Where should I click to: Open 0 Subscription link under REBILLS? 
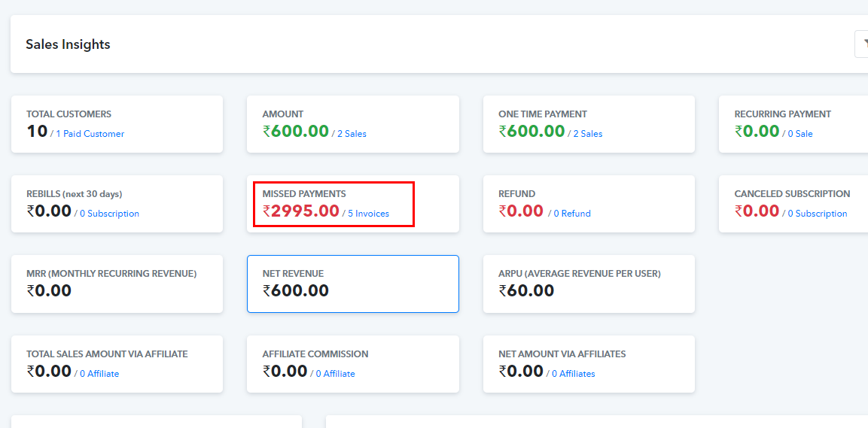click(x=110, y=214)
